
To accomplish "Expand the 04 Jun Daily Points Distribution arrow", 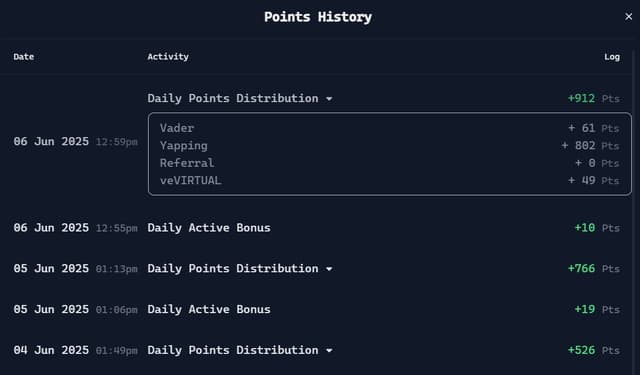I will (329, 351).
